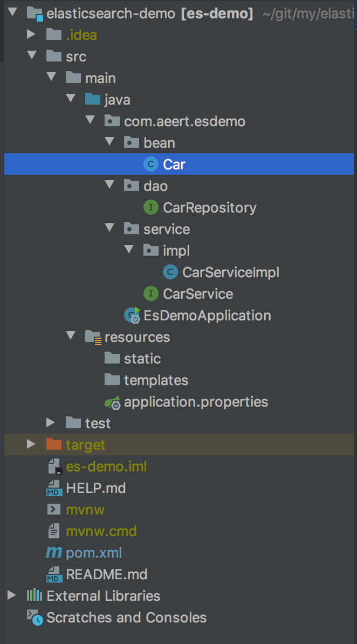Click the shell script icon beside mvnw
357x644 pixels.
(53, 509)
